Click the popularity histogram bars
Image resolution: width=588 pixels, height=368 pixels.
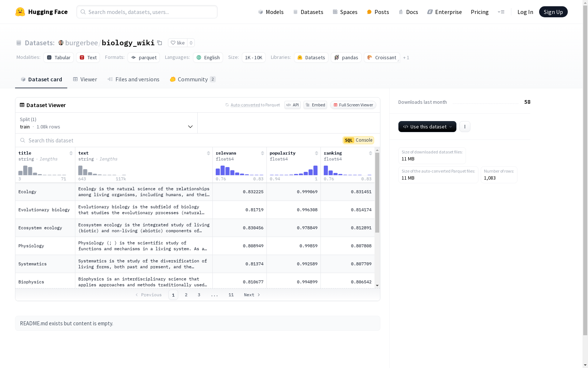[294, 170]
